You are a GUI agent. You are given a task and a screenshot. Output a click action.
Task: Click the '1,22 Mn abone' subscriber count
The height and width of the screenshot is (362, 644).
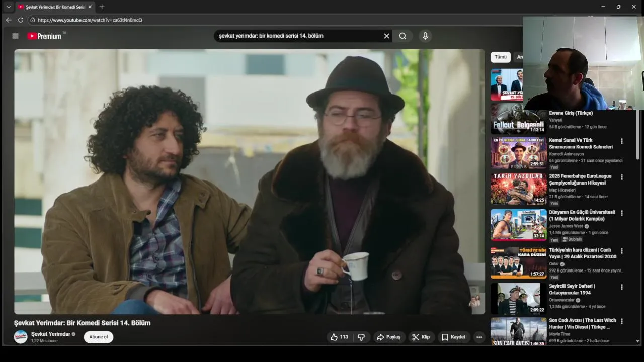(x=44, y=341)
